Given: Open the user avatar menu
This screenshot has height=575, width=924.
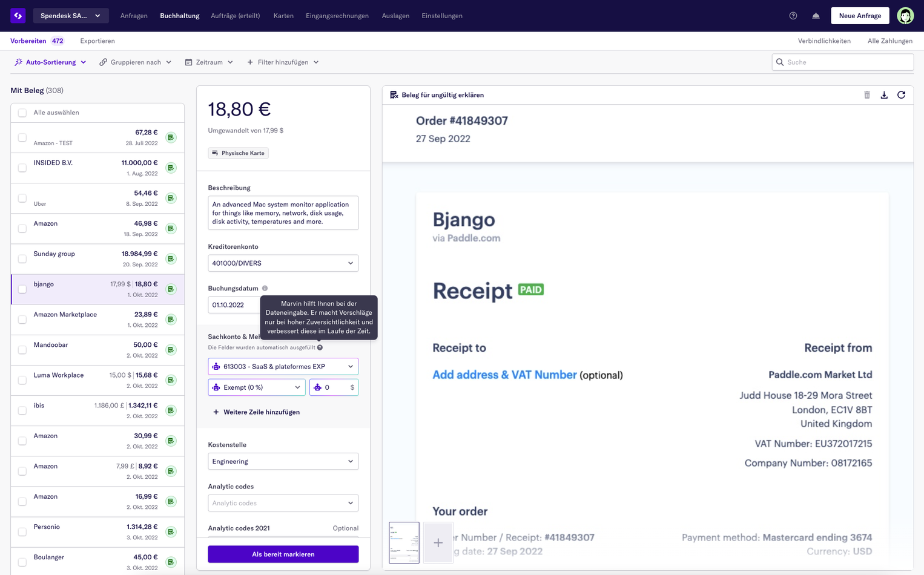Looking at the screenshot, I should 905,16.
